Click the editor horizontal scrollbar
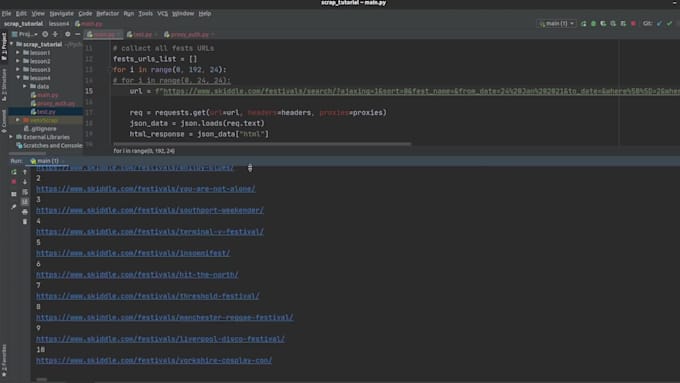 click(262, 144)
